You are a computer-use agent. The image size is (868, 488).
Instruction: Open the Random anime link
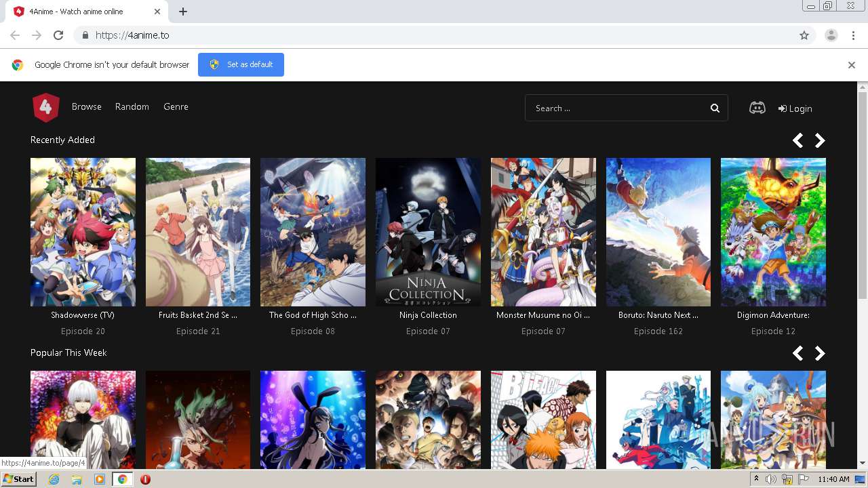pos(132,107)
